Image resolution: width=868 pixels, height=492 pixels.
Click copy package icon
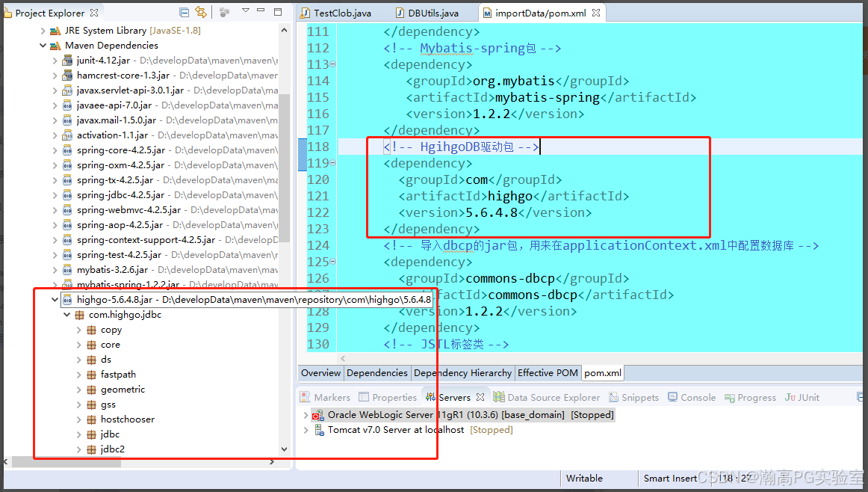tap(91, 330)
